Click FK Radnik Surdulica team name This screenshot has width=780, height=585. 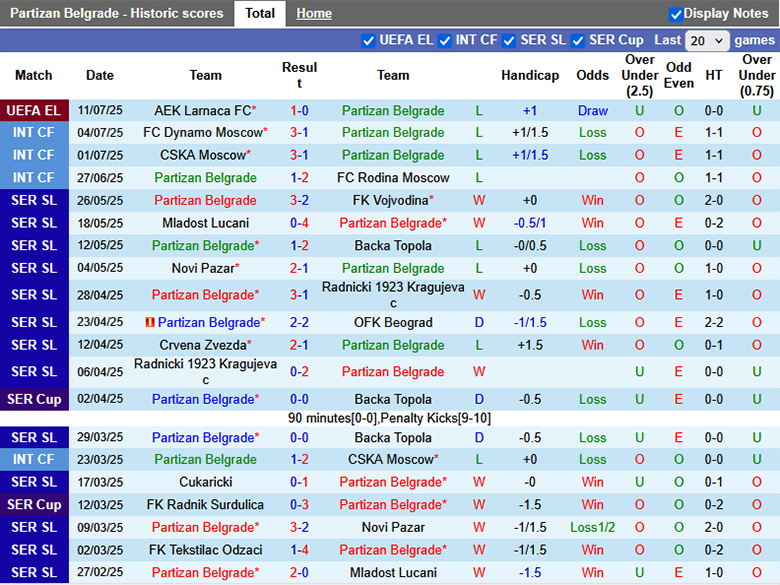tap(205, 505)
